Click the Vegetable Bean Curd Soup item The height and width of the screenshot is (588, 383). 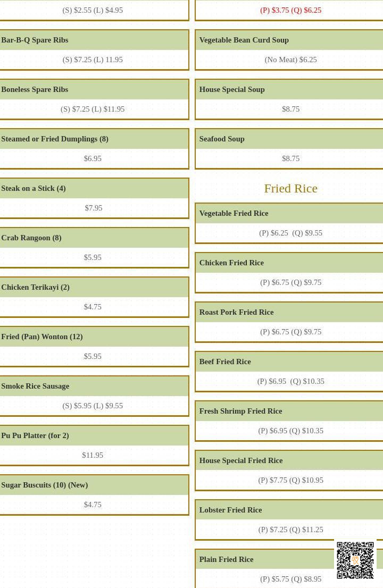coord(244,40)
